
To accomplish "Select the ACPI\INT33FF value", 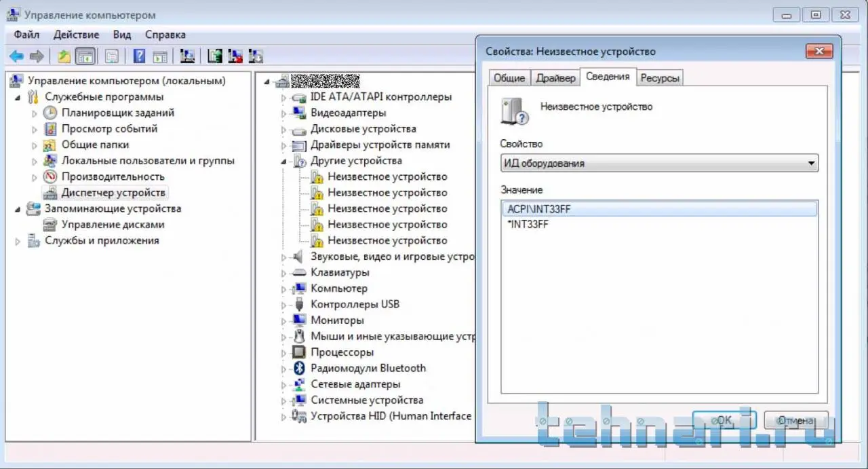I will [x=659, y=209].
